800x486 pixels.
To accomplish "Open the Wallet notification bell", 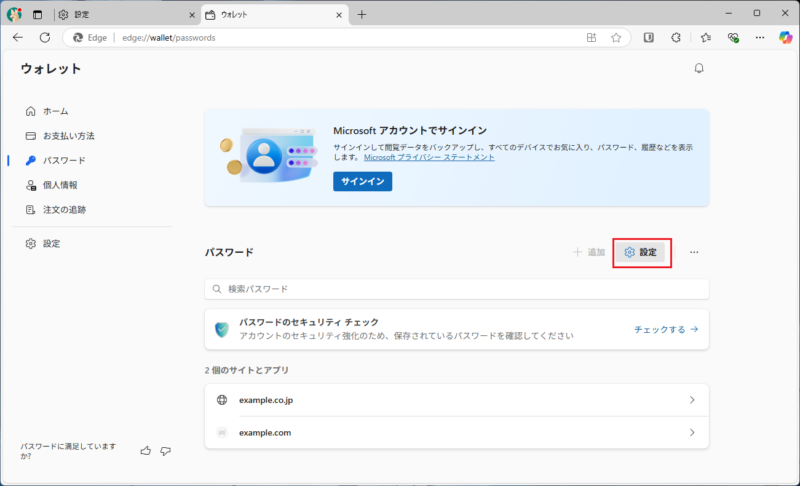I will pos(699,68).
